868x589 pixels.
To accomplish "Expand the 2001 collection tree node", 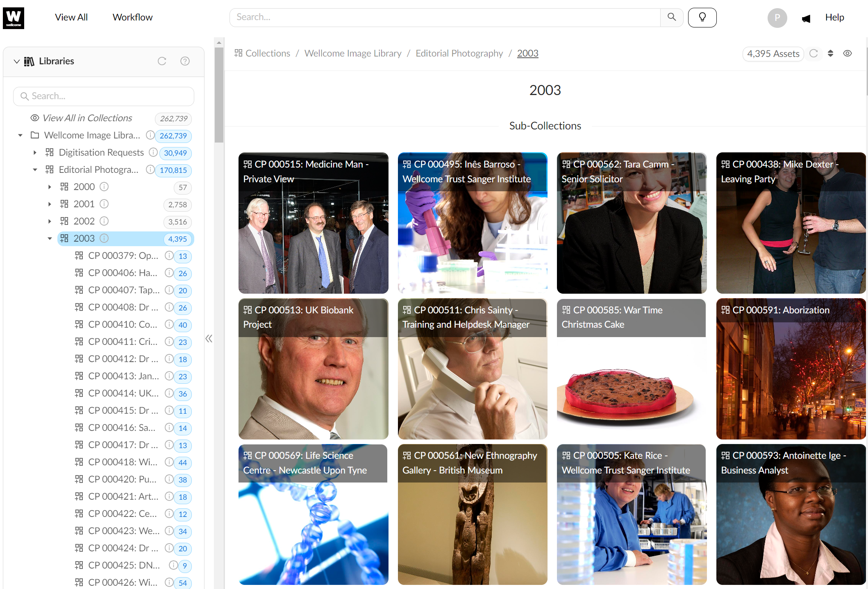I will [50, 204].
